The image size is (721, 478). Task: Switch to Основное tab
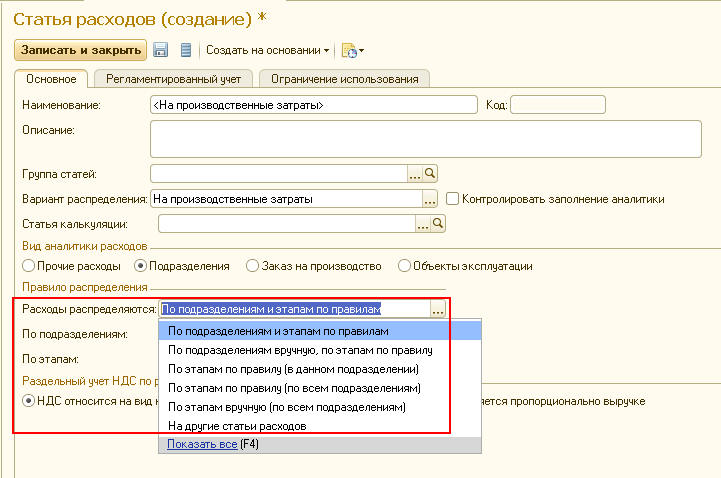tap(51, 79)
